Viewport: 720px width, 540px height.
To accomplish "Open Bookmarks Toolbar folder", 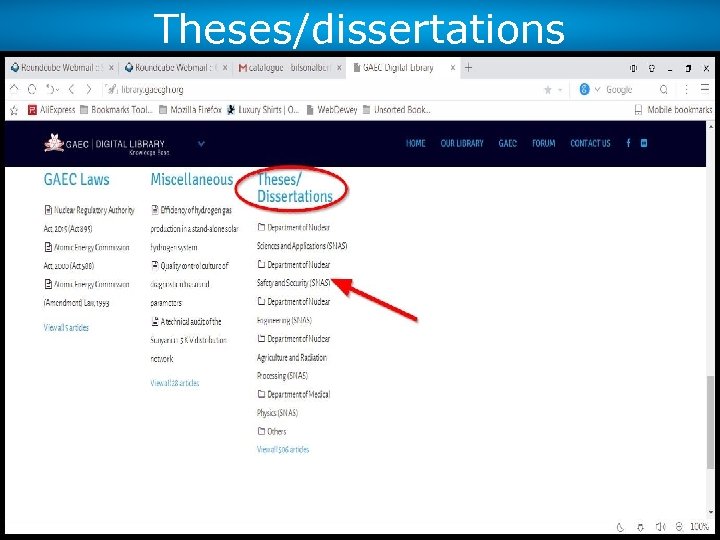I will (x=116, y=110).
